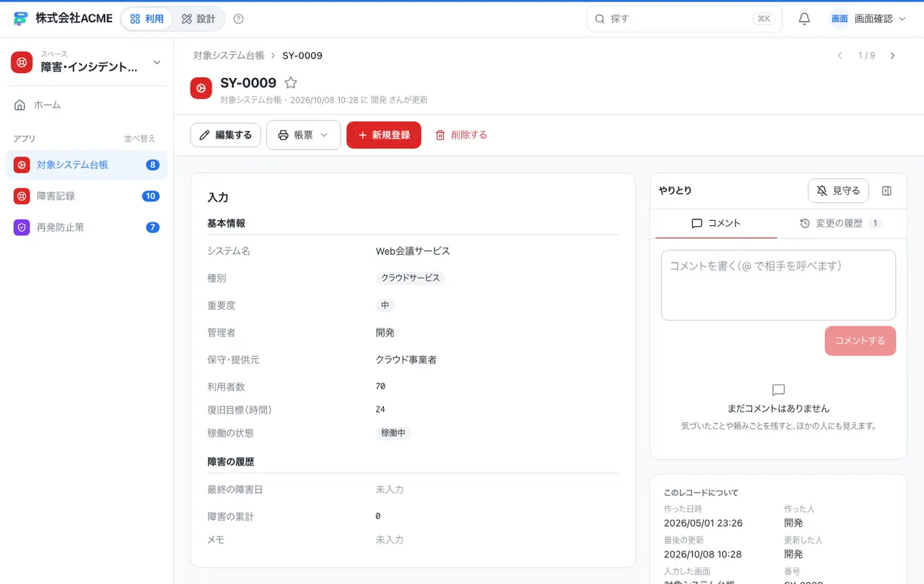Open the コメント tab
The height and width of the screenshot is (584, 924).
point(716,224)
